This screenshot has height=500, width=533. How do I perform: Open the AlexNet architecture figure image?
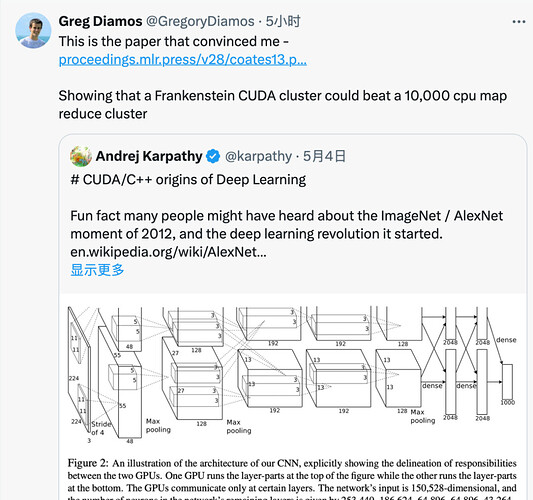click(292, 376)
